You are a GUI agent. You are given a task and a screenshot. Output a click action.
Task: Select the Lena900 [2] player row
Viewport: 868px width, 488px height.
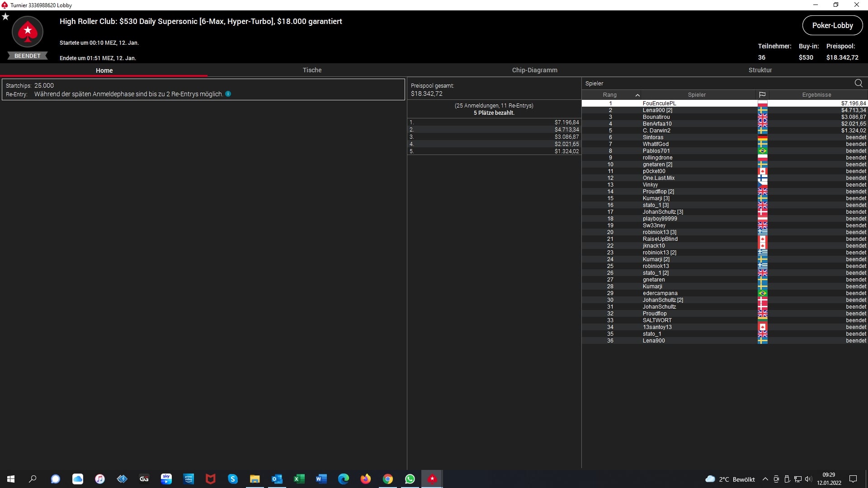click(657, 110)
